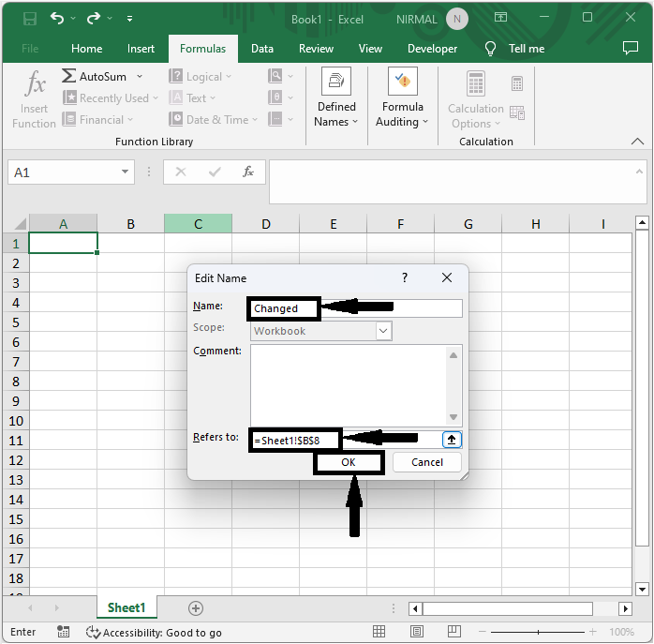654x644 pixels.
Task: Click Accessibility: Good to go status
Action: coord(154,633)
